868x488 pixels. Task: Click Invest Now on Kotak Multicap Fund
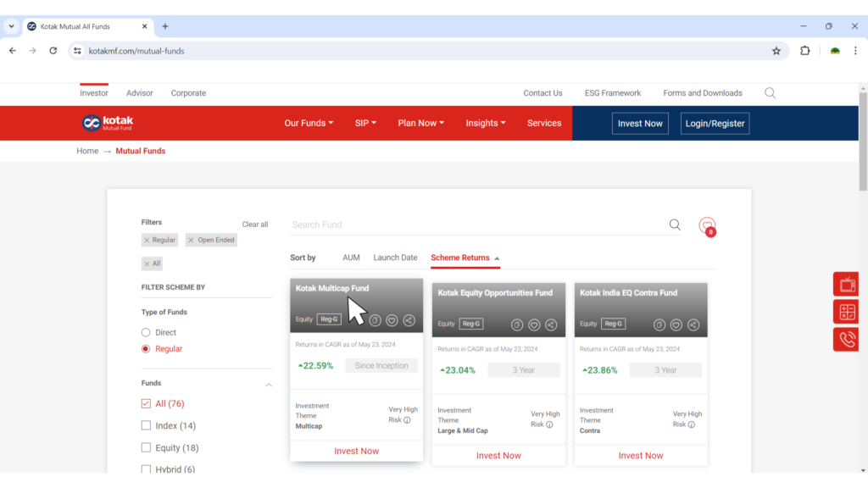tap(357, 452)
